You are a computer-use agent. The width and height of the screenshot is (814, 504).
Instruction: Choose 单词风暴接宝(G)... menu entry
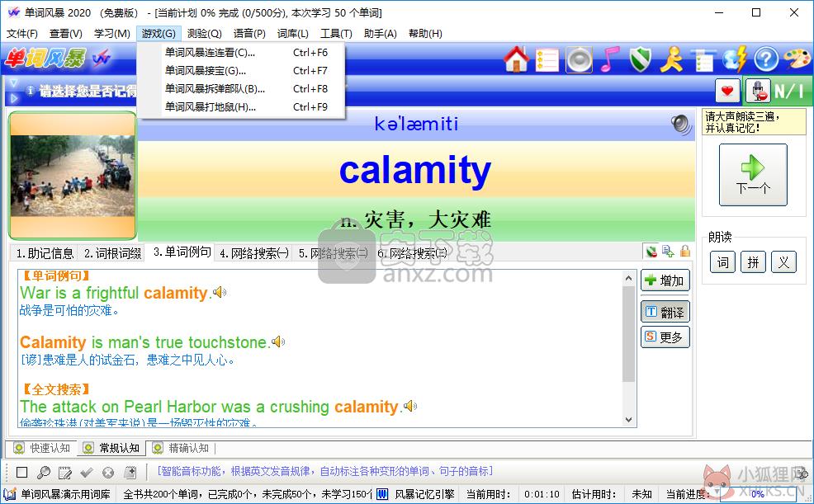pyautogui.click(x=241, y=70)
